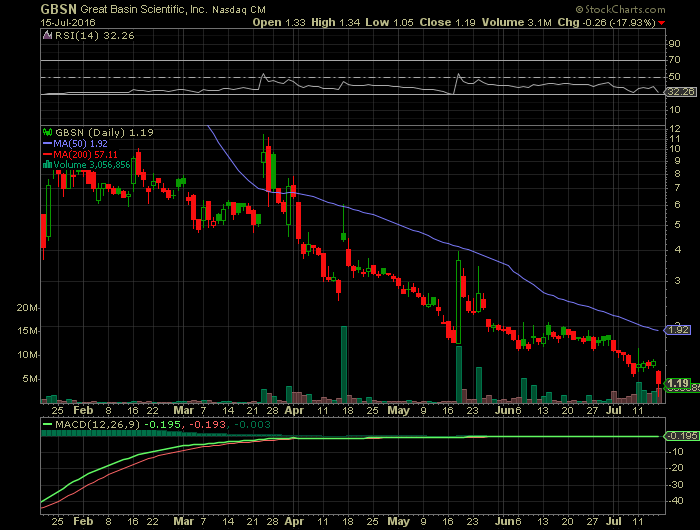Click the -40 label on MACD axis
The height and width of the screenshot is (530, 700).
(x=676, y=501)
